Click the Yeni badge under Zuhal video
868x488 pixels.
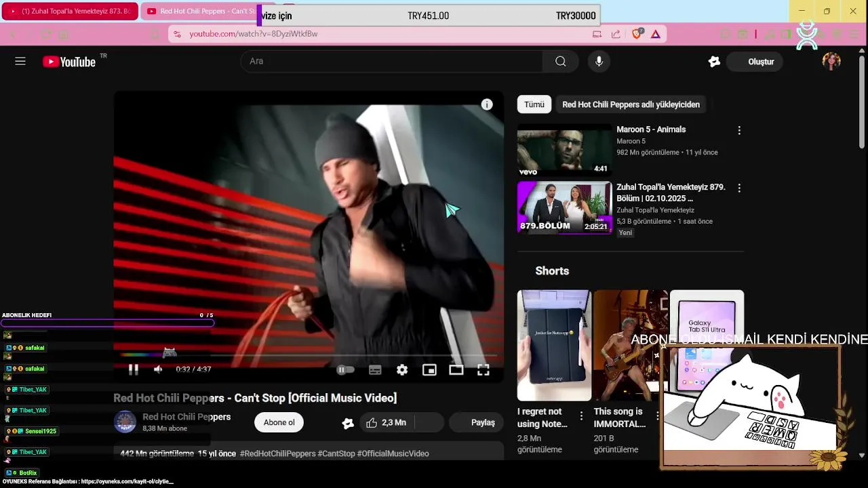625,232
